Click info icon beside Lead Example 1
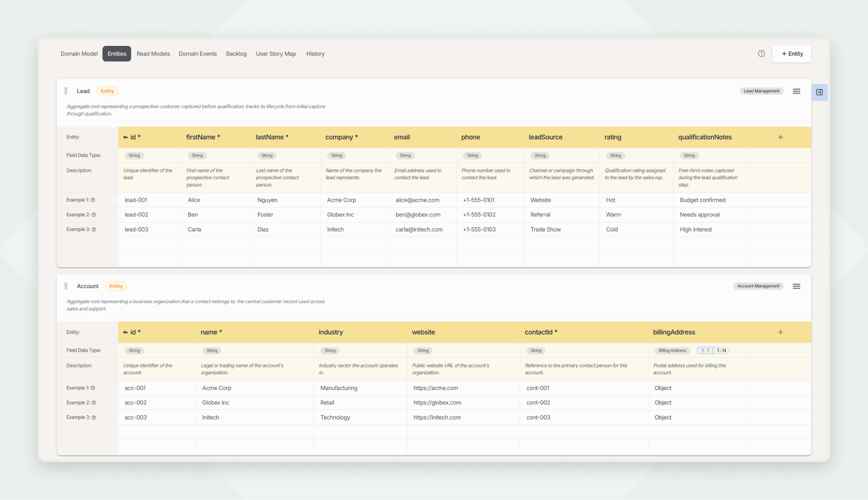868x500 pixels. [93, 200]
